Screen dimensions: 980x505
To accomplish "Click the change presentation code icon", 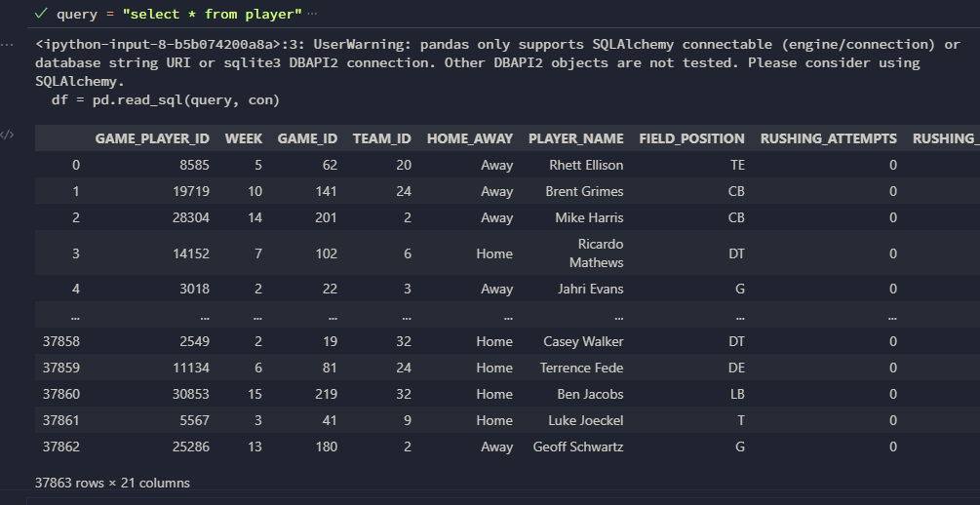I will coord(8,135).
